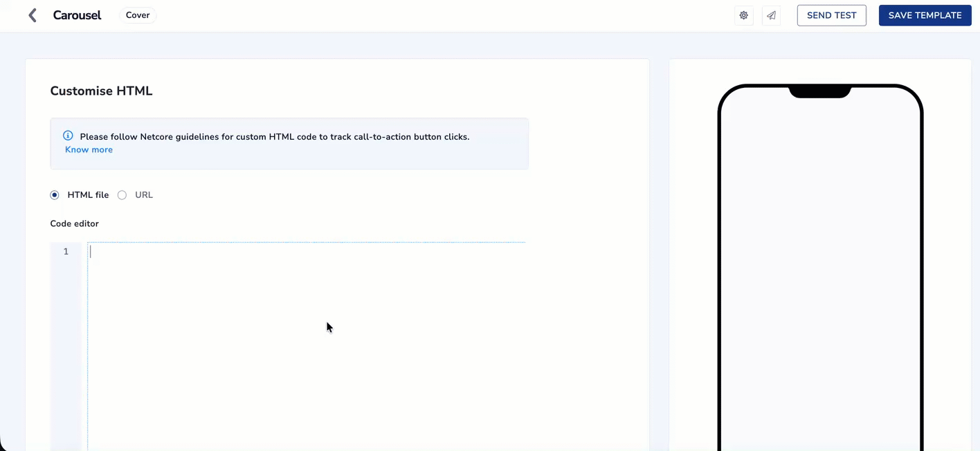This screenshot has width=980, height=451.
Task: Select the URL radio option
Action: [122, 195]
